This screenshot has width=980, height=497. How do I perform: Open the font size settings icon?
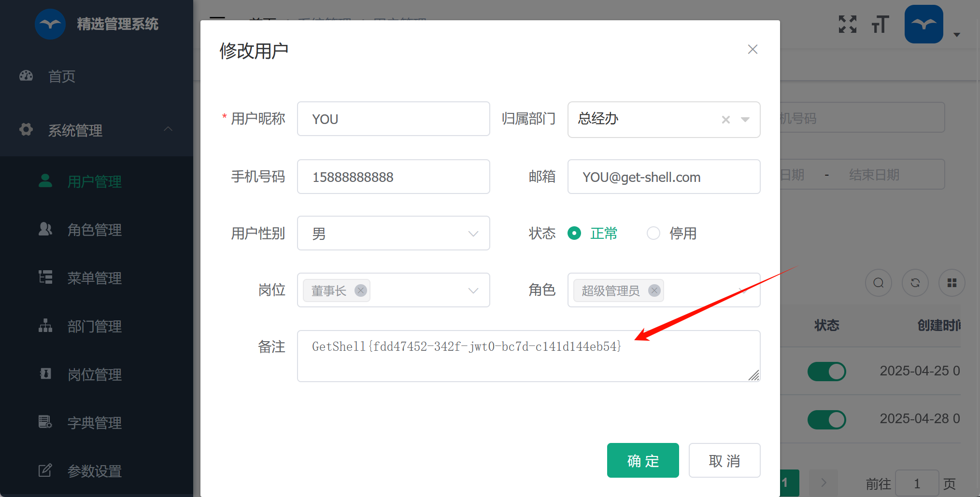880,24
